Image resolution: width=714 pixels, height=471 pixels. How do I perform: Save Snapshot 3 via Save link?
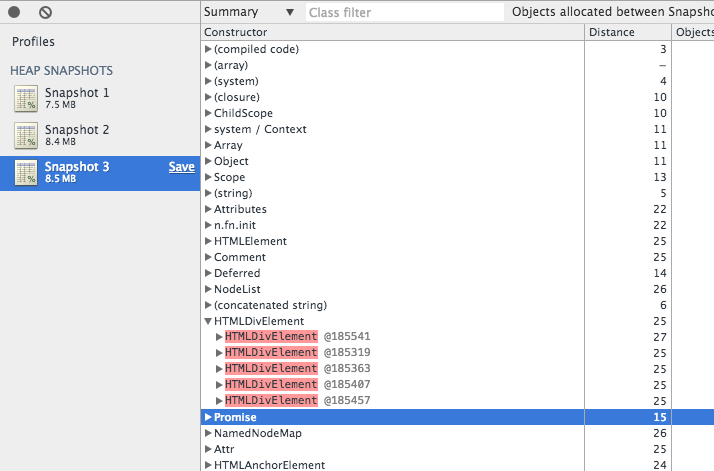tap(182, 167)
